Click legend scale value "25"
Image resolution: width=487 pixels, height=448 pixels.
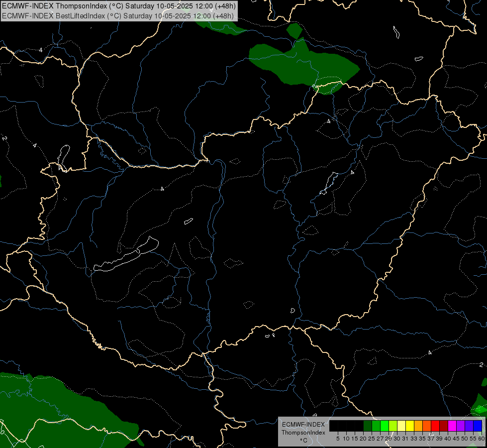(x=372, y=439)
